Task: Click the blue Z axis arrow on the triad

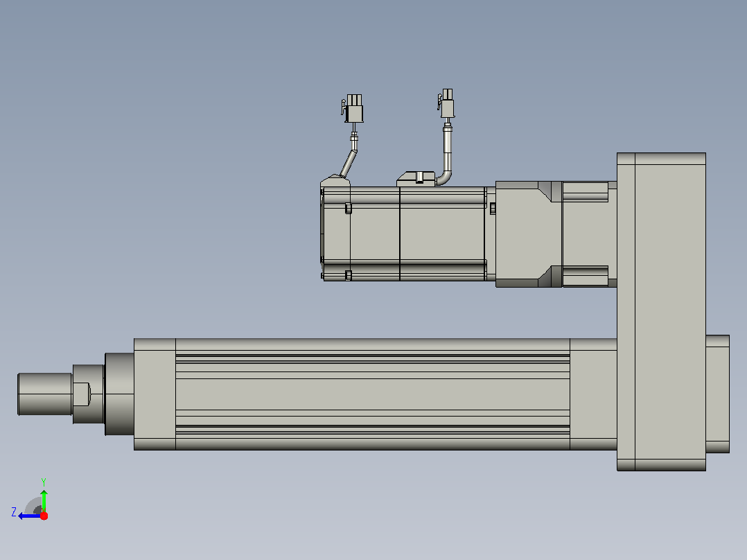Action: click(x=29, y=516)
